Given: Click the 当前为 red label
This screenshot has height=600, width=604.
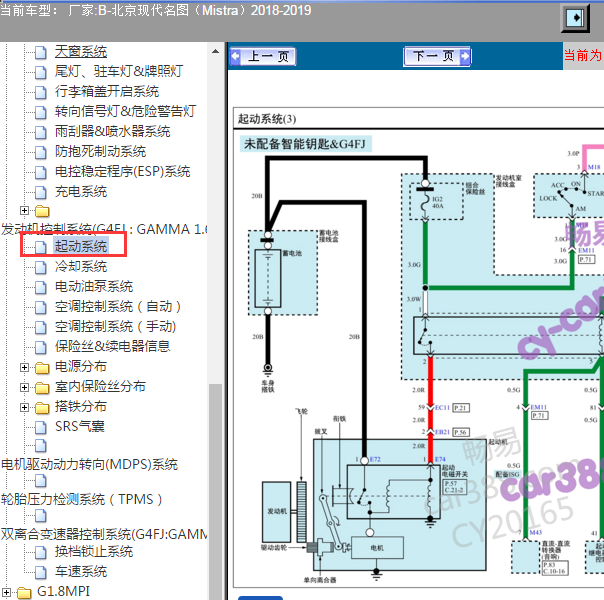Looking at the screenshot, I should (583, 55).
